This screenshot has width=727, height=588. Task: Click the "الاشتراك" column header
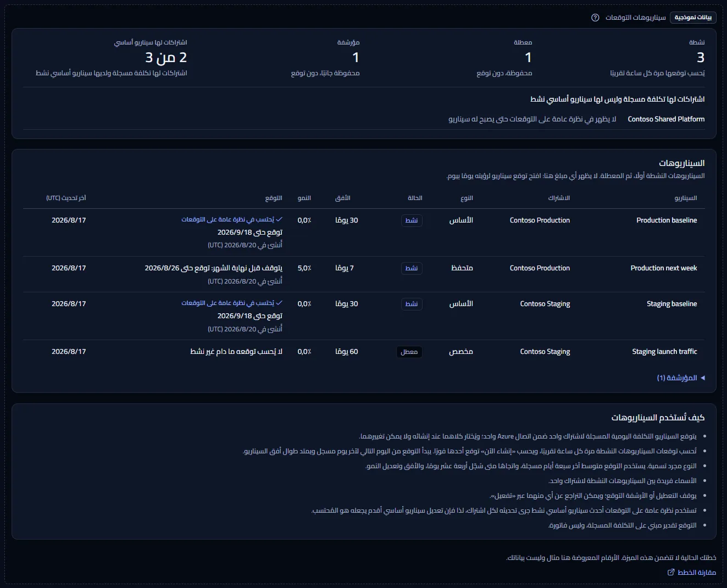(559, 198)
